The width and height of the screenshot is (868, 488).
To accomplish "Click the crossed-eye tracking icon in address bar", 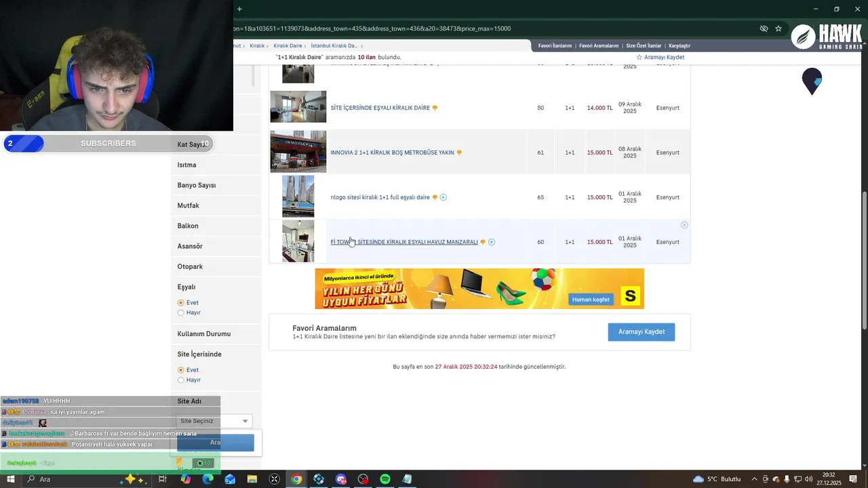I will click(764, 28).
